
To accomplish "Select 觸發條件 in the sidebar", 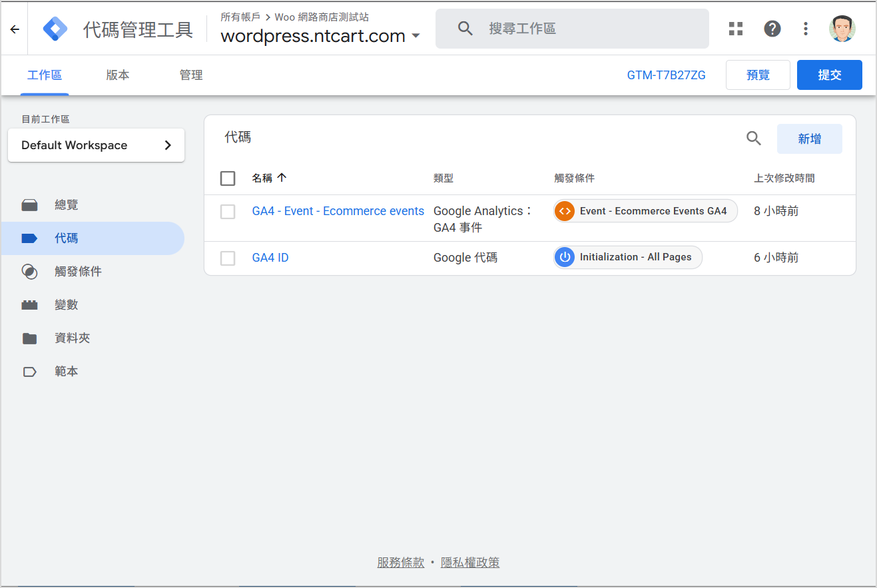I will point(78,272).
